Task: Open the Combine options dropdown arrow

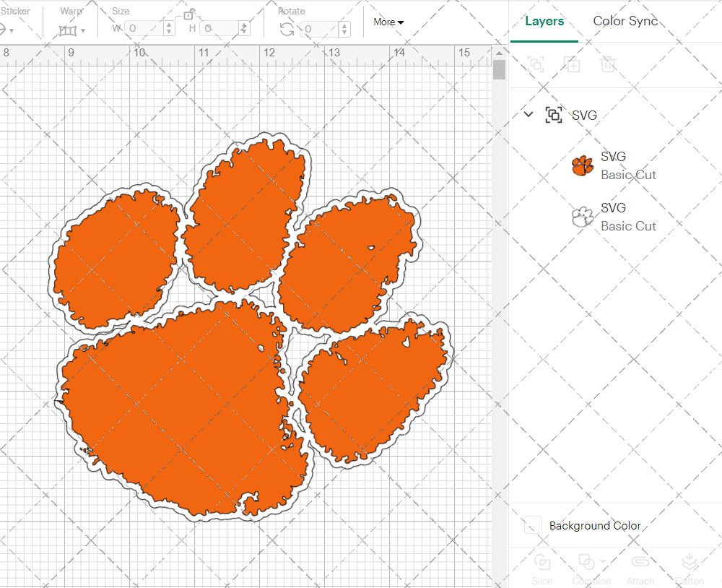Action: tap(603, 561)
